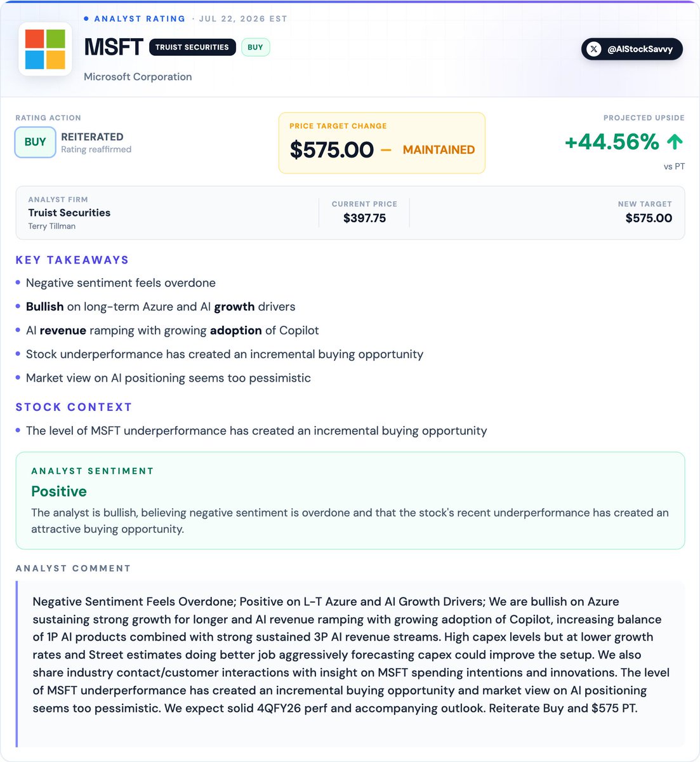Click the small green BUY tag near MSFT
The image size is (700, 762).
(255, 47)
